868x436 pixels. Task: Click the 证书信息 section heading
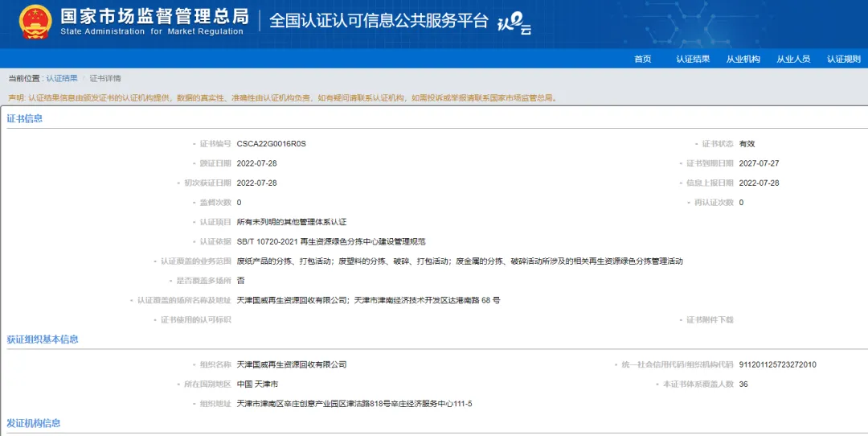click(x=24, y=118)
